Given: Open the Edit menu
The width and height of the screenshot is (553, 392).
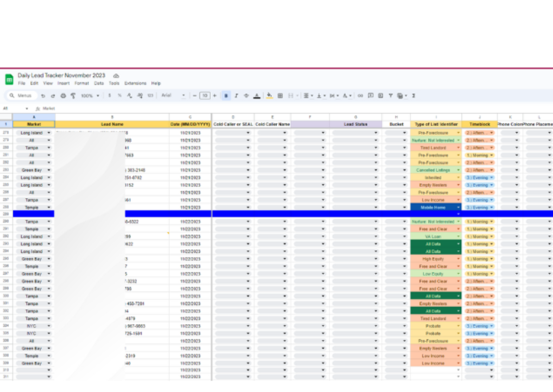Looking at the screenshot, I should 34,83.
